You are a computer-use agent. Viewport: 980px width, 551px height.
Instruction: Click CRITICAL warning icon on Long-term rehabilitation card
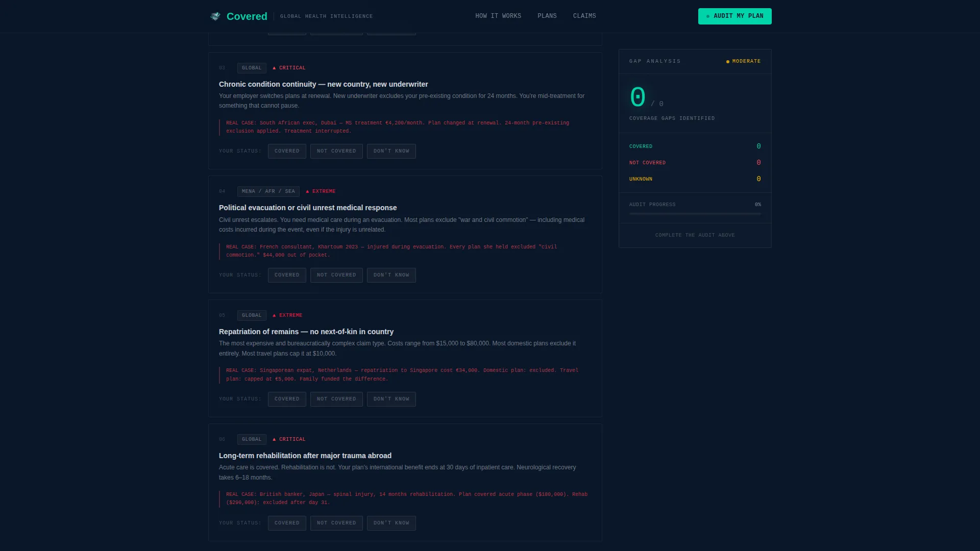tap(274, 439)
